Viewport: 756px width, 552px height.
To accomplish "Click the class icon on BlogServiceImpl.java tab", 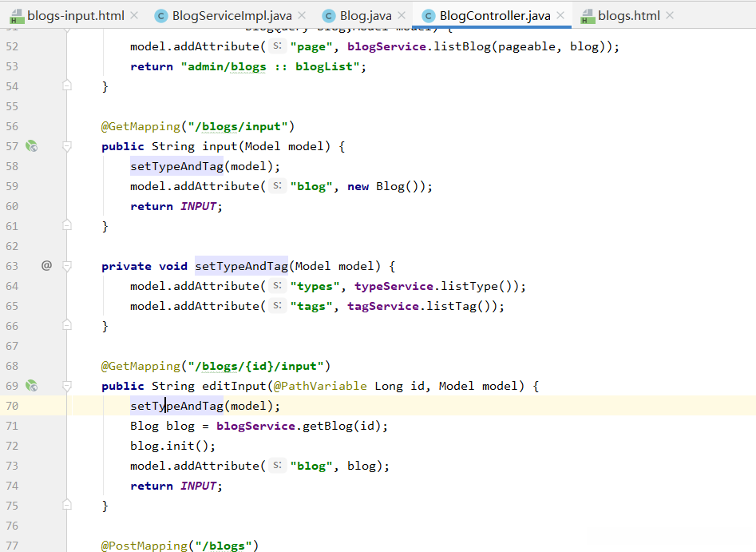I will (x=161, y=17).
